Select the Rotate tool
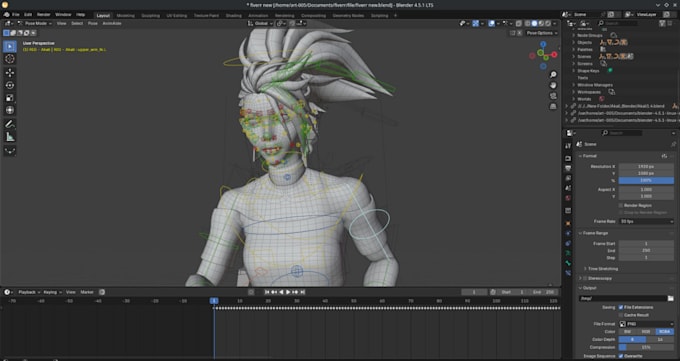 (10, 85)
